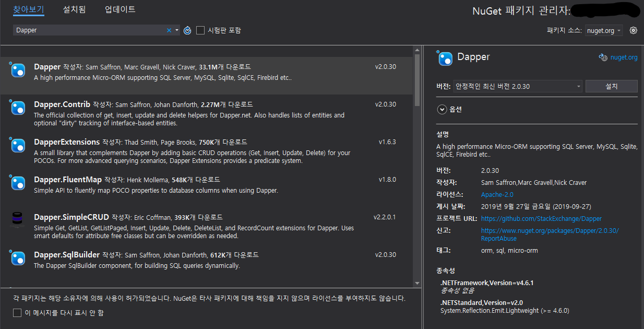The image size is (644, 329).
Task: Click the .NETFramework,Version=v4.6.1 dependency
Action: tap(487, 283)
